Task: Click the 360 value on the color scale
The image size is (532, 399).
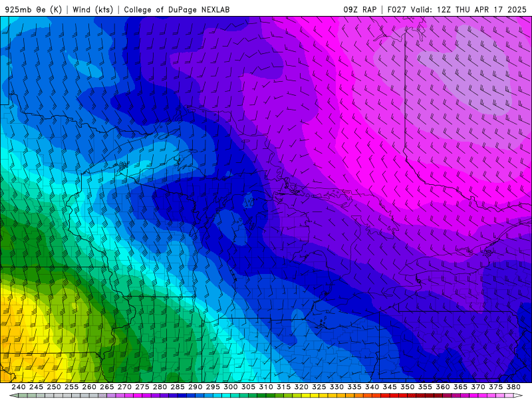Action: [x=443, y=387]
